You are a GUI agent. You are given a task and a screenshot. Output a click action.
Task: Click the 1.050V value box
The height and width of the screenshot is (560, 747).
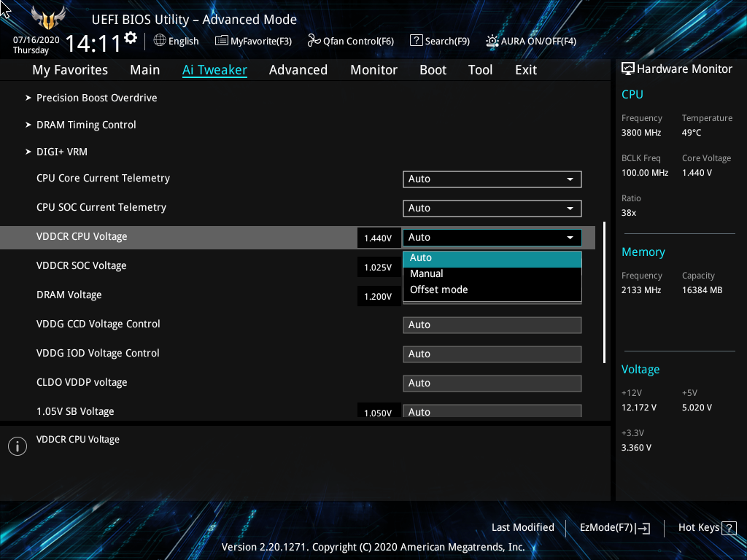point(379,411)
